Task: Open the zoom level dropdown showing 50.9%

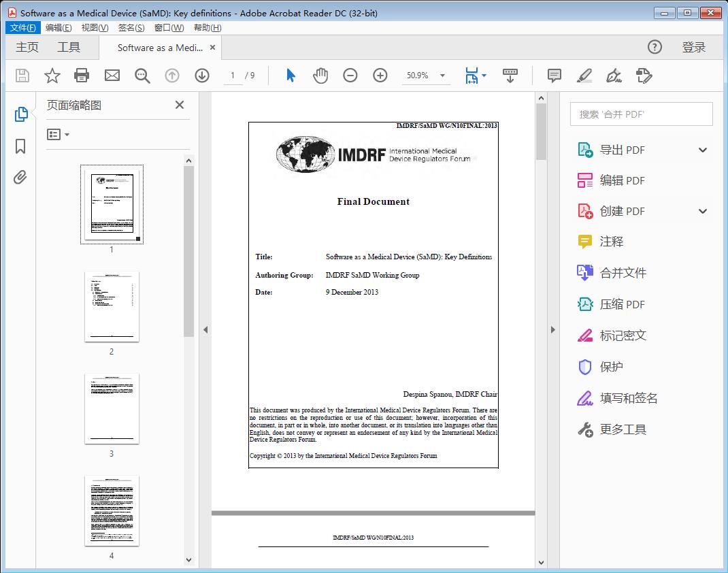Action: tap(427, 76)
